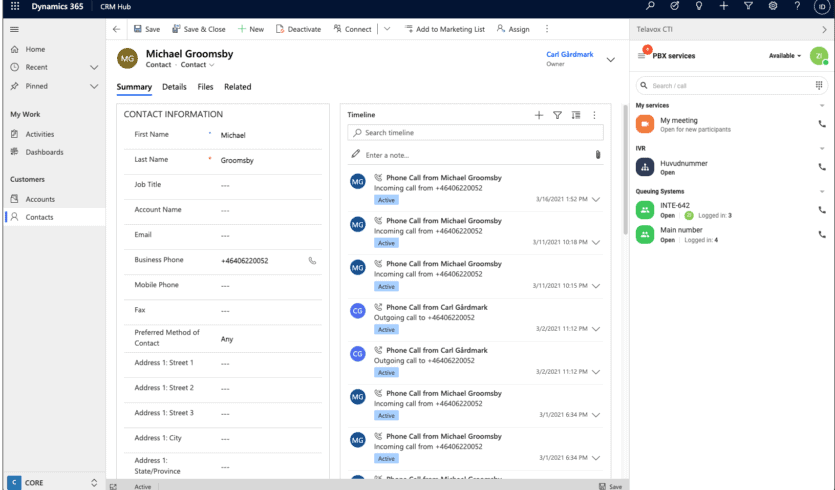
Task: Switch to the Details tab
Action: [x=174, y=87]
